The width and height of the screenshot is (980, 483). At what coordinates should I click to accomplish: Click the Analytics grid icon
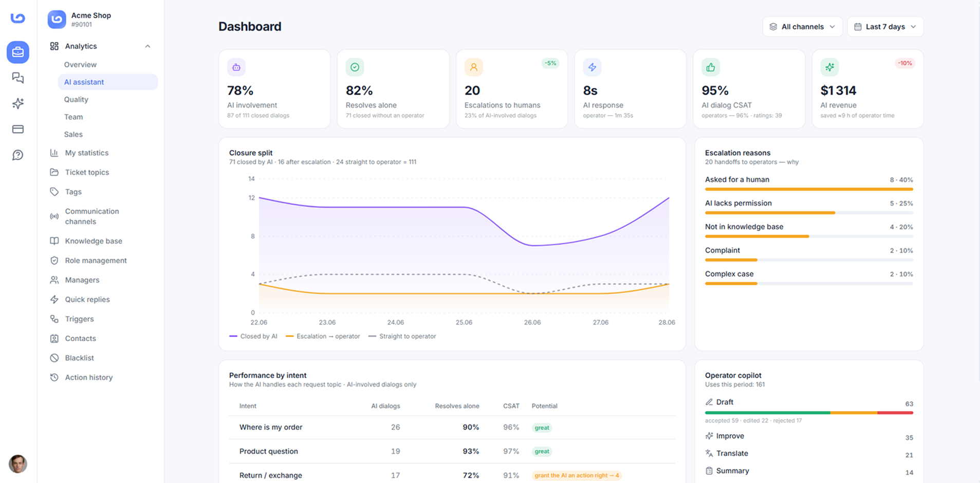click(x=54, y=46)
